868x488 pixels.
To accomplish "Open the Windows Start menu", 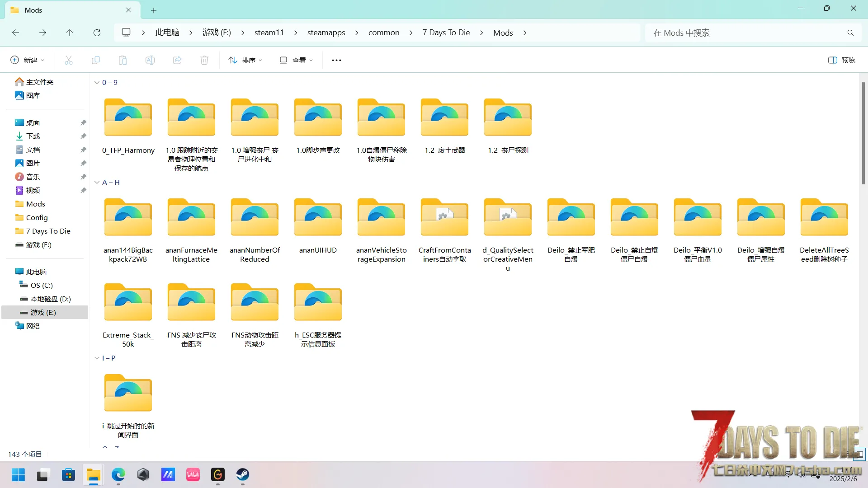I will (x=18, y=474).
